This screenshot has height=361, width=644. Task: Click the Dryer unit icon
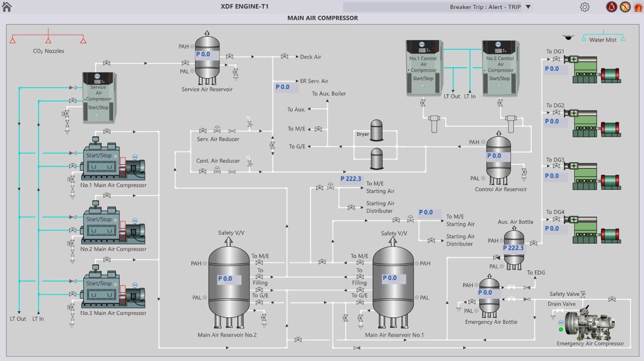[376, 131]
